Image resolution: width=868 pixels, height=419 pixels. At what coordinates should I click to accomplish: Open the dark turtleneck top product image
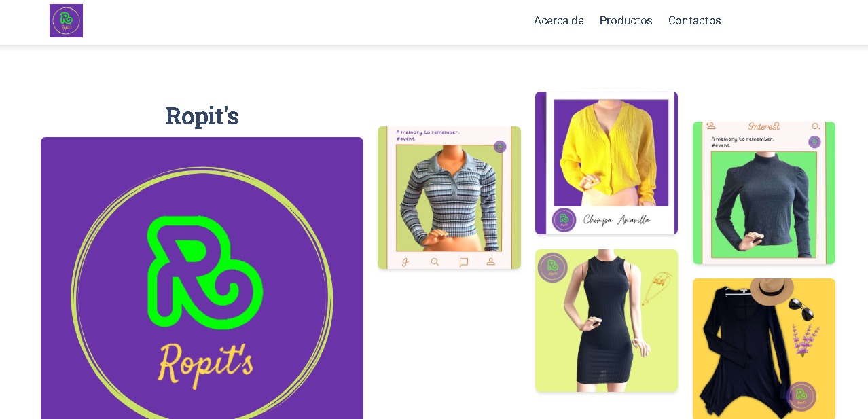[764, 193]
